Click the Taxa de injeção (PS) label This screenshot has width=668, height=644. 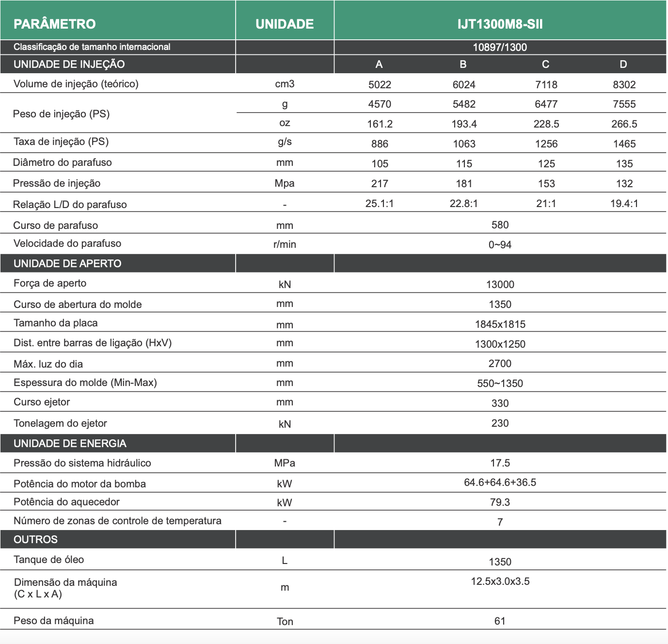[x=61, y=142]
